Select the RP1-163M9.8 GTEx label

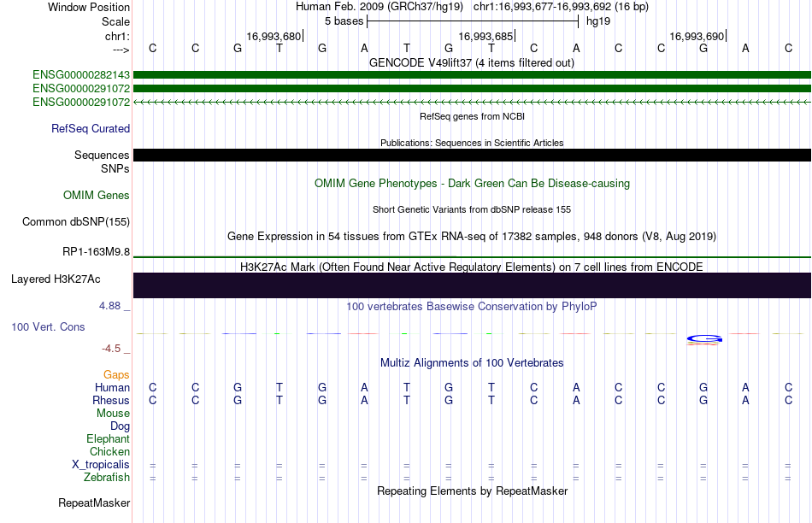97,251
